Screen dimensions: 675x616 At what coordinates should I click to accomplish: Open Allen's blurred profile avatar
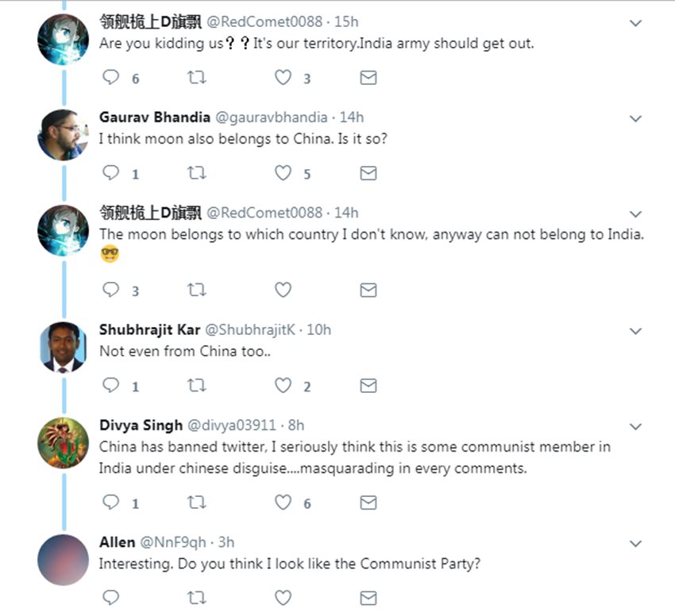tap(64, 560)
